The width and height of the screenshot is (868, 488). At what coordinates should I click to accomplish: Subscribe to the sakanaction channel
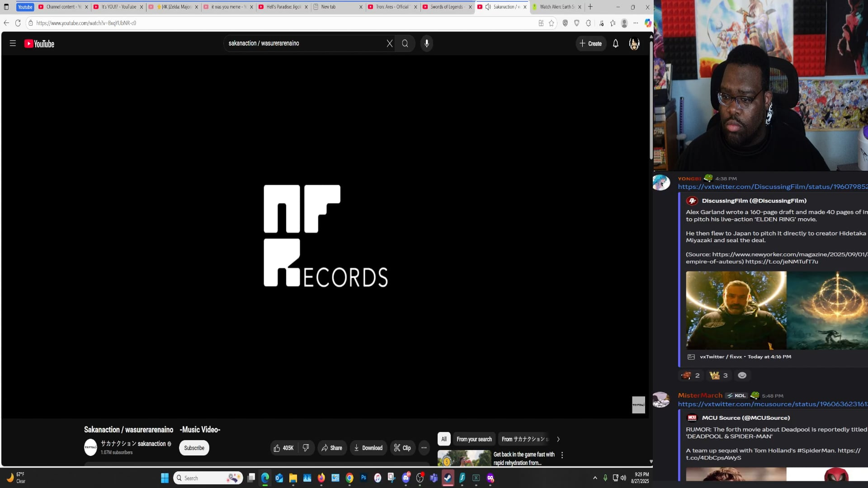click(194, 448)
